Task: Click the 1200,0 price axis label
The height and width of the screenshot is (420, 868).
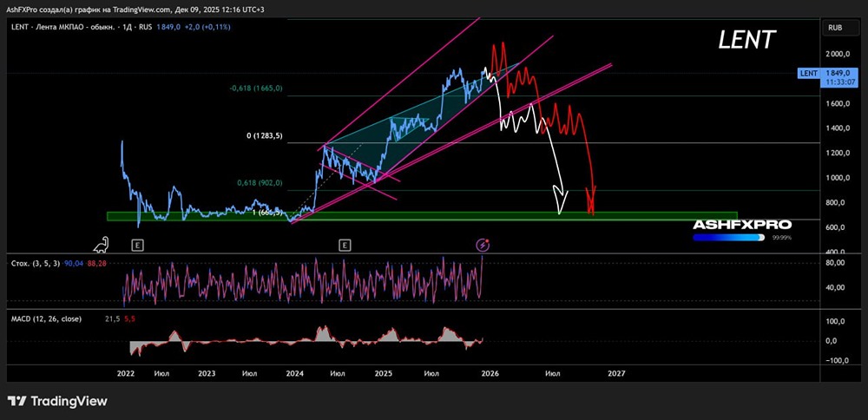Action: pos(839,154)
